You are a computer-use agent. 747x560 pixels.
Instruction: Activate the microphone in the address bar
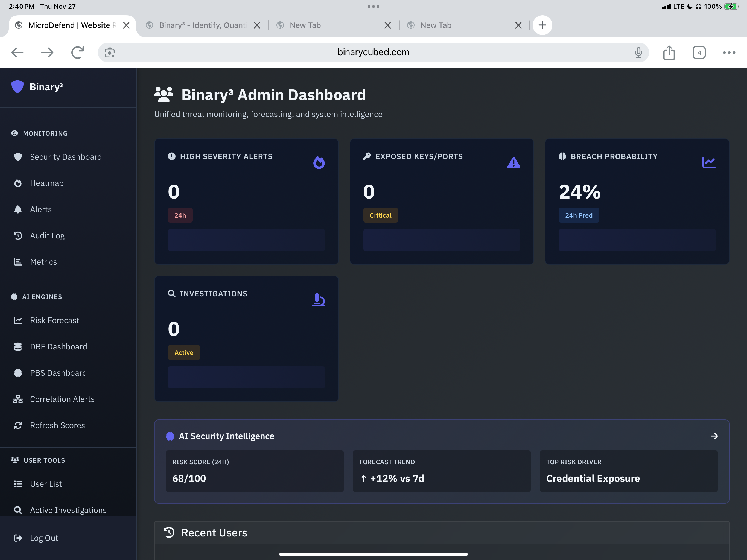[x=638, y=52]
